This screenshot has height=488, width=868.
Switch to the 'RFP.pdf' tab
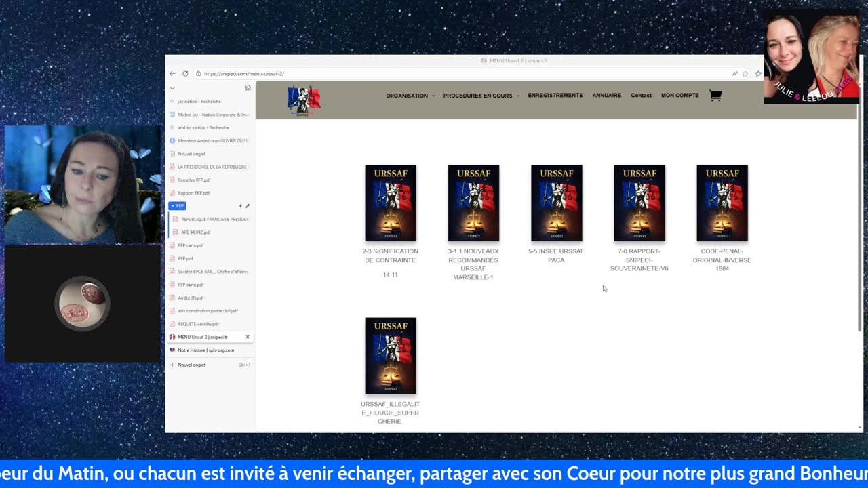[x=210, y=258]
